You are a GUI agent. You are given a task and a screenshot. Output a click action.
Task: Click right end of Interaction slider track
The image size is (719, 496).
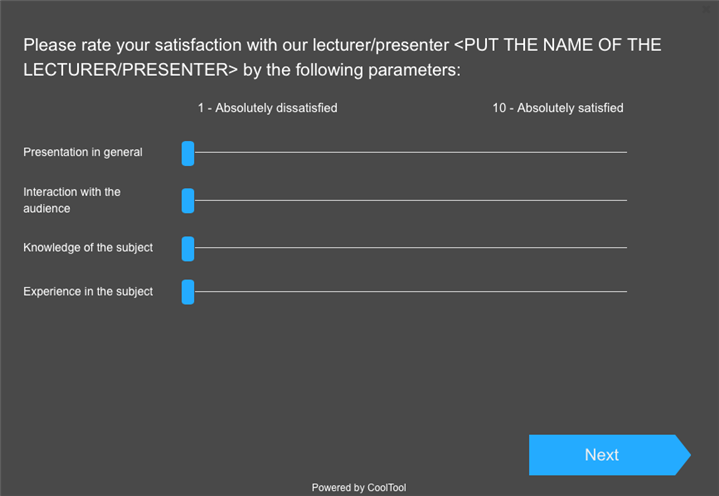coord(625,200)
